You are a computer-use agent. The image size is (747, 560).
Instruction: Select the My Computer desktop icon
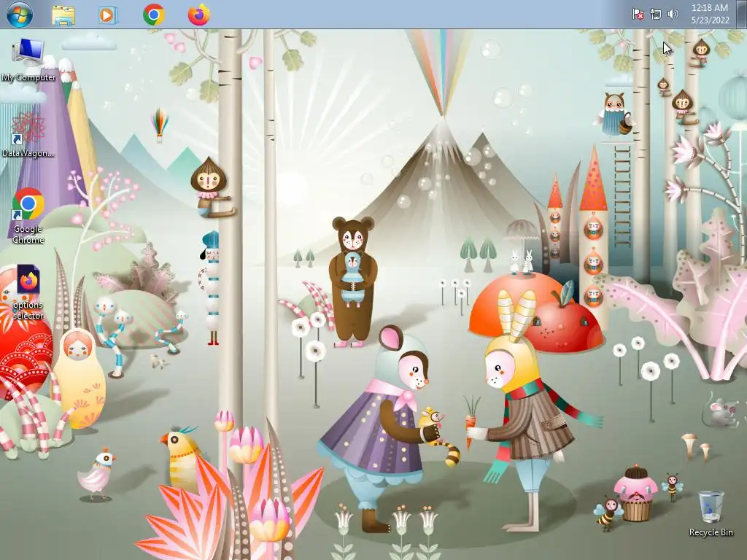(28, 61)
